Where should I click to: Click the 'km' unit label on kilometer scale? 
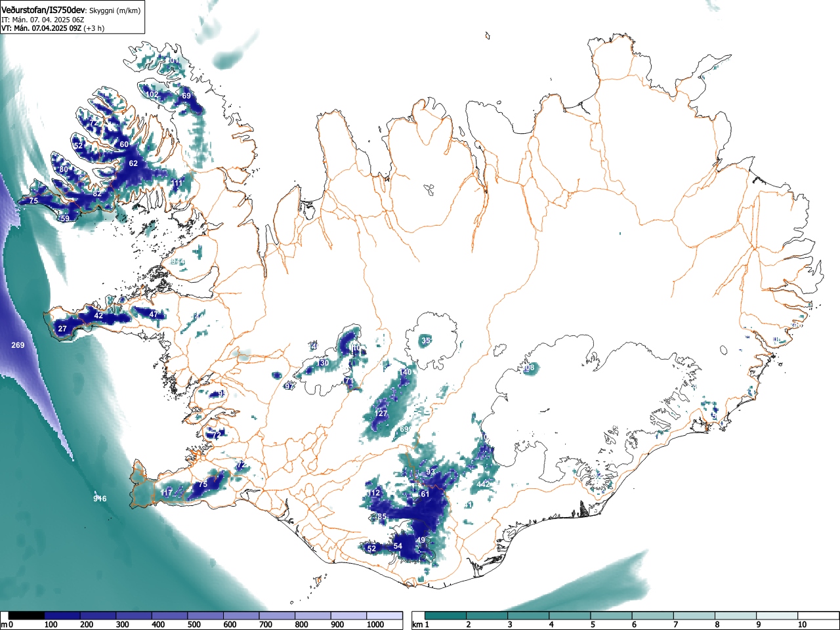click(417, 625)
